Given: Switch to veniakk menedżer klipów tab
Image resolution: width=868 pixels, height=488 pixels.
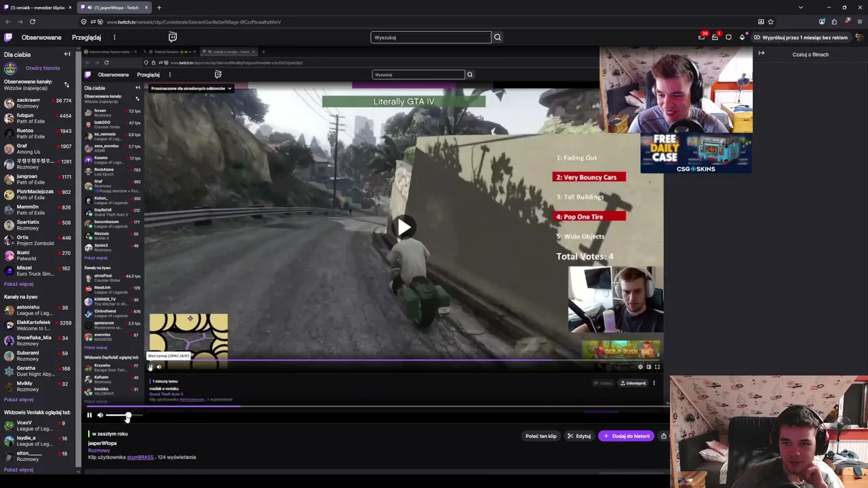Looking at the screenshot, I should pyautogui.click(x=37, y=7).
